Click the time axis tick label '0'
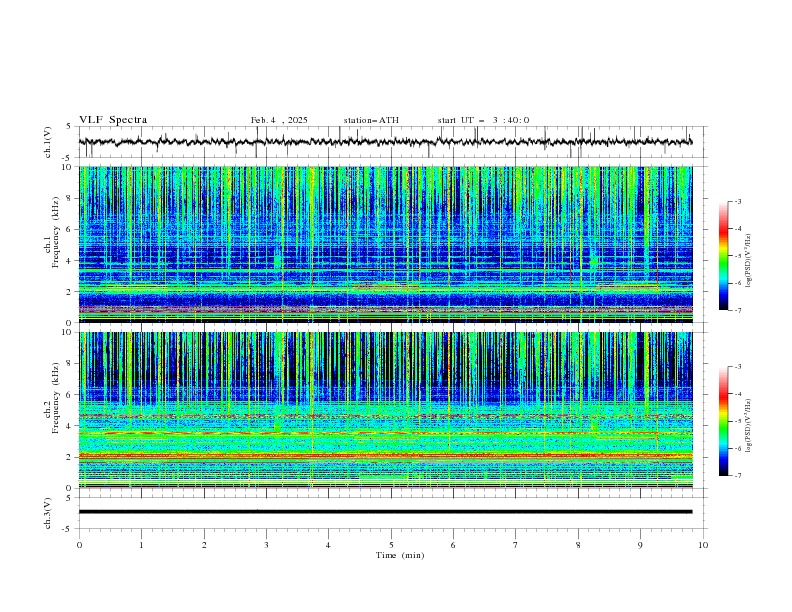The height and width of the screenshot is (612, 792). click(x=79, y=545)
